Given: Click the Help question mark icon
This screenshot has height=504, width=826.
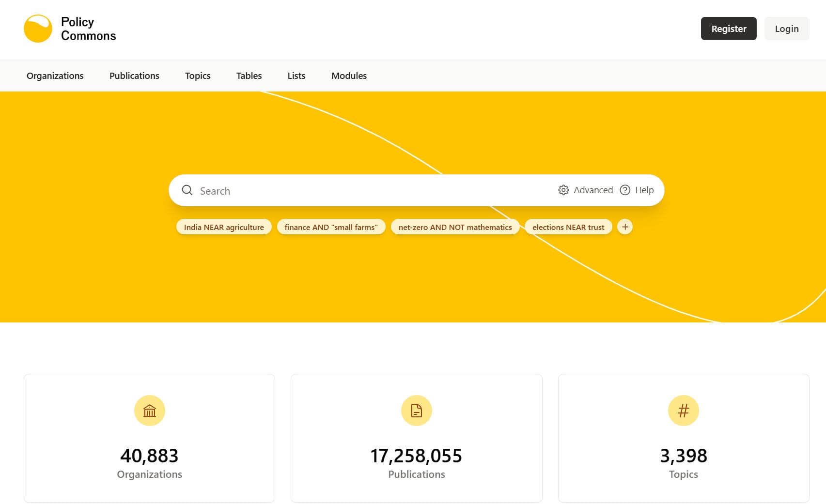Looking at the screenshot, I should pyautogui.click(x=625, y=190).
